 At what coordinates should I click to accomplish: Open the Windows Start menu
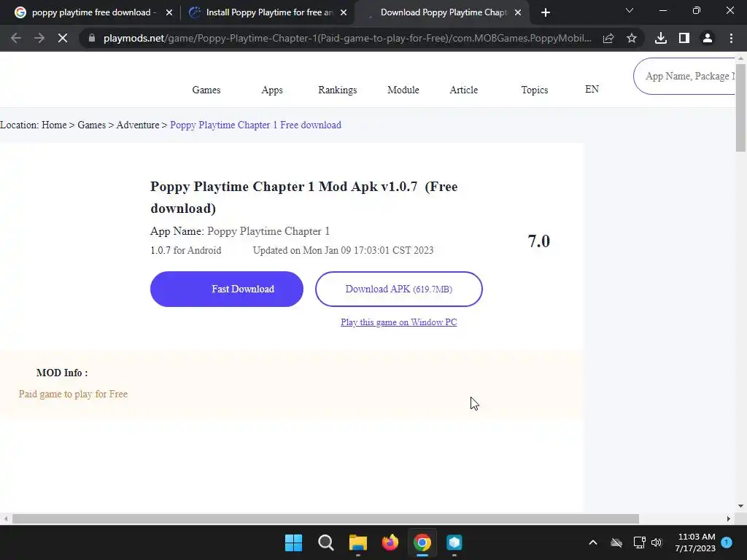pos(293,542)
